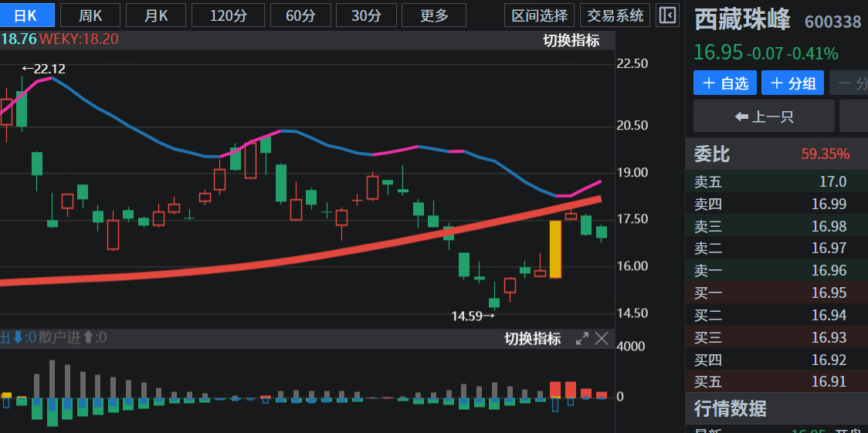Add stock to 自选 watchlist
Viewport: 868px width, 433px height.
725,83
